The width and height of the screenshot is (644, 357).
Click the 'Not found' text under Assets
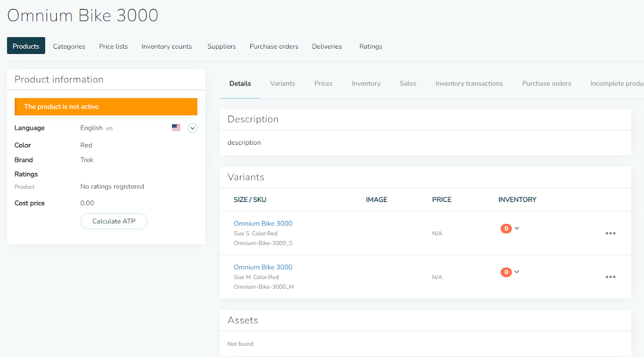tap(240, 344)
